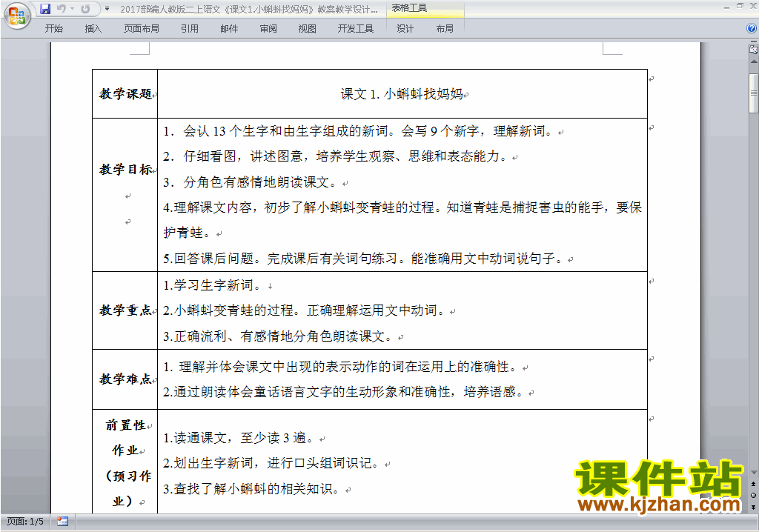Switch to the 引用 tab
Screen dimensions: 759x532
coord(190,29)
